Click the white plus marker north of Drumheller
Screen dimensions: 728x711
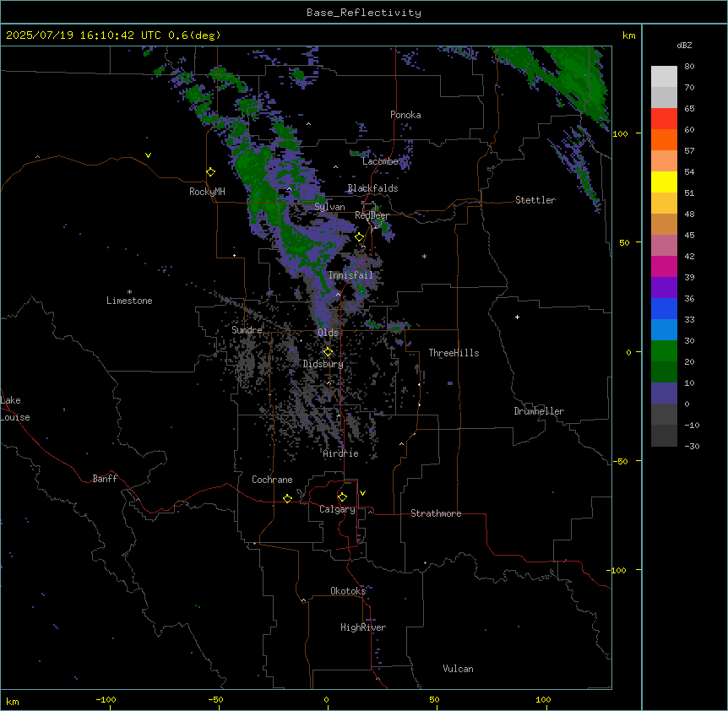pyautogui.click(x=517, y=317)
